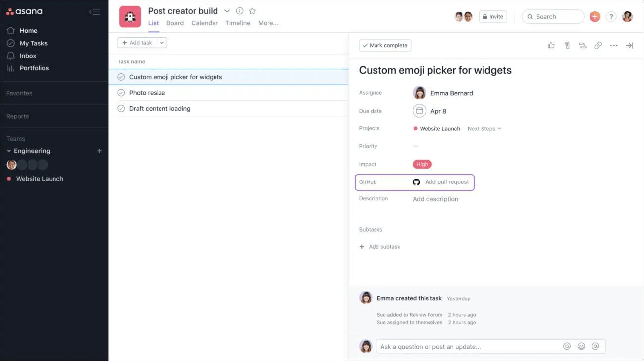The width and height of the screenshot is (644, 361).
Task: Click the Invite button
Action: 492,16
